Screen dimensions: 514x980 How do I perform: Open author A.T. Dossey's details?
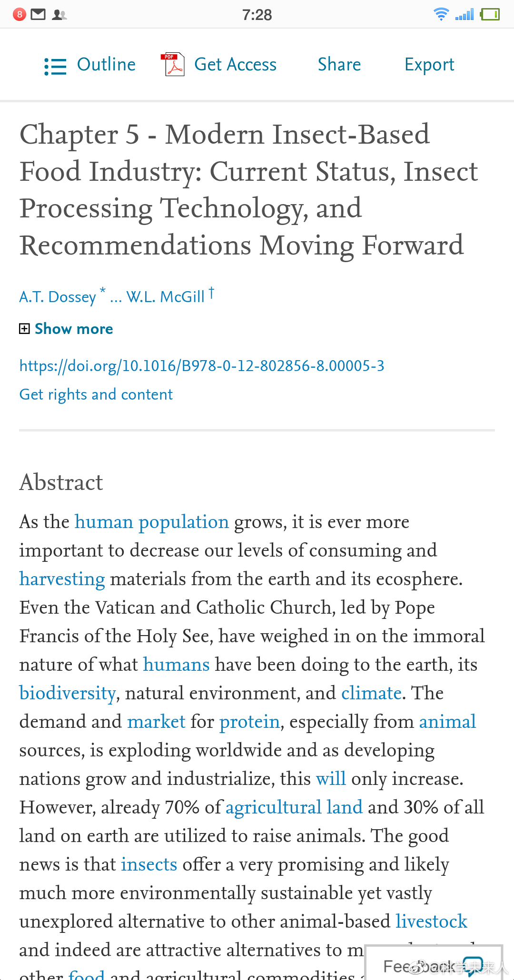point(58,297)
